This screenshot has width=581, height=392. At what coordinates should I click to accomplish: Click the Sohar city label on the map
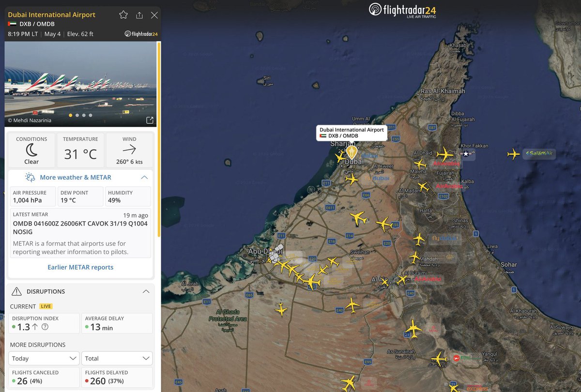tap(508, 265)
